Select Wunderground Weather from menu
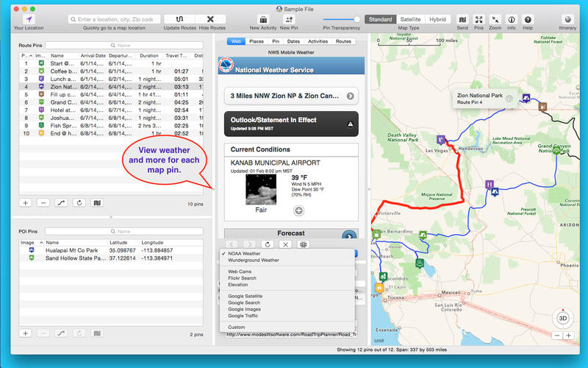588x368 pixels. pos(287,261)
